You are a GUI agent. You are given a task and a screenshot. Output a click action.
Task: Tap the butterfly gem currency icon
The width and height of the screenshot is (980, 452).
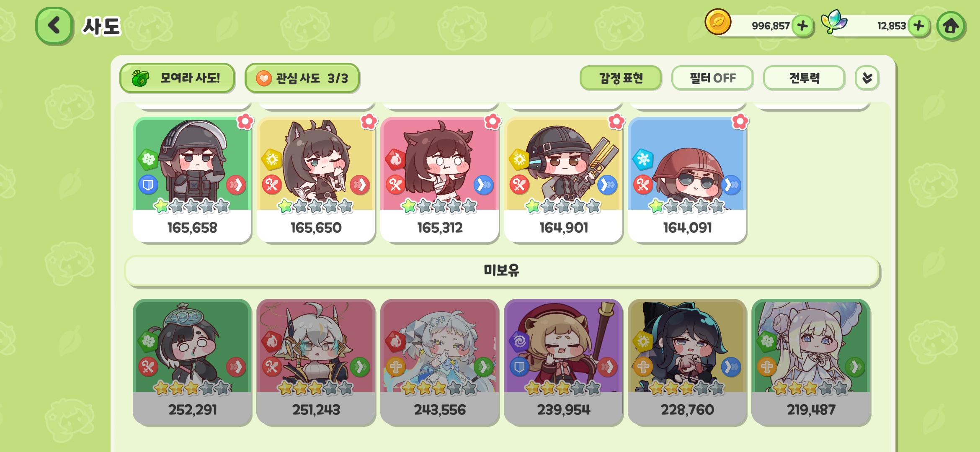(834, 22)
